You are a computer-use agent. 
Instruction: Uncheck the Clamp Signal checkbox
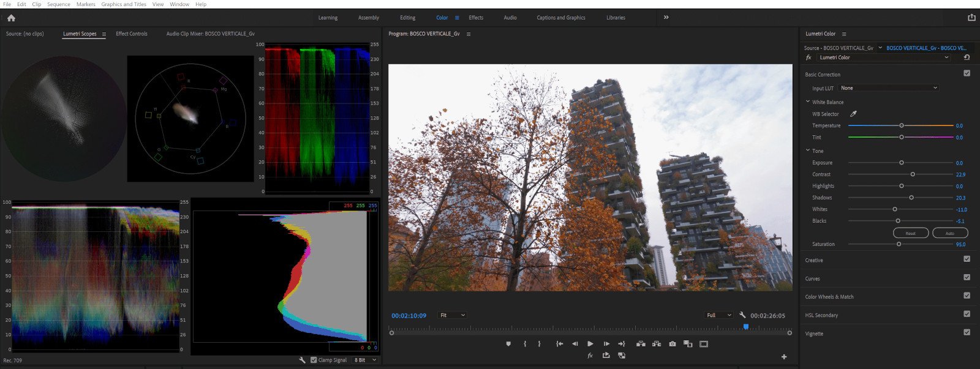coord(314,360)
